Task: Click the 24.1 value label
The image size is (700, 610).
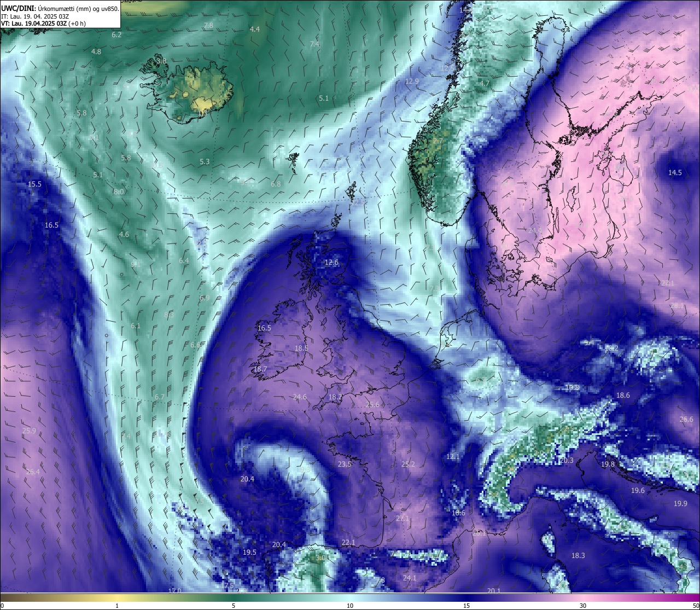Action: coord(410,578)
